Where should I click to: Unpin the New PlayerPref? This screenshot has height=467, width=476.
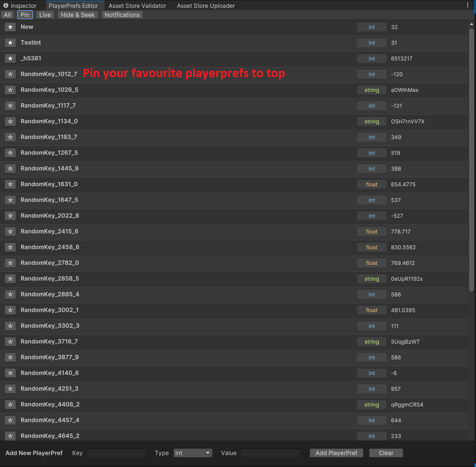(10, 27)
